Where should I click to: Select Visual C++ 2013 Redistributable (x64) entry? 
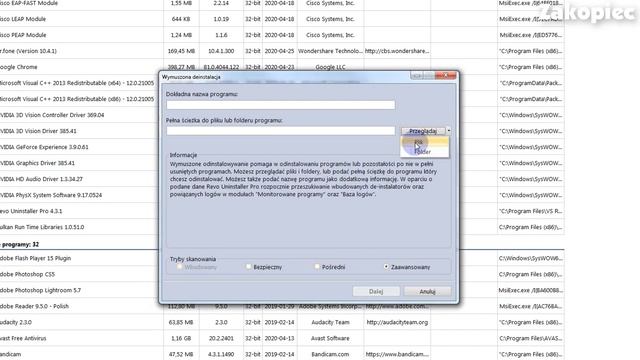[x=77, y=83]
